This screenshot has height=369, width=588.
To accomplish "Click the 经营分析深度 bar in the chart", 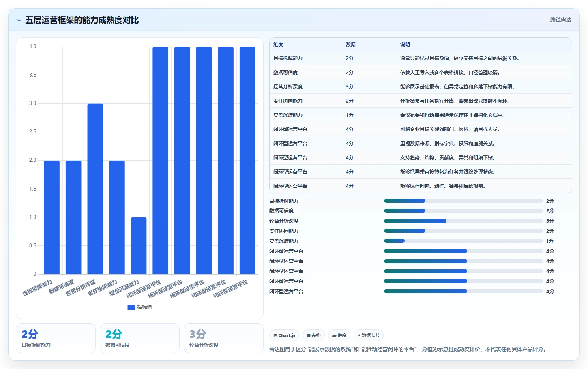I will pos(95,189).
